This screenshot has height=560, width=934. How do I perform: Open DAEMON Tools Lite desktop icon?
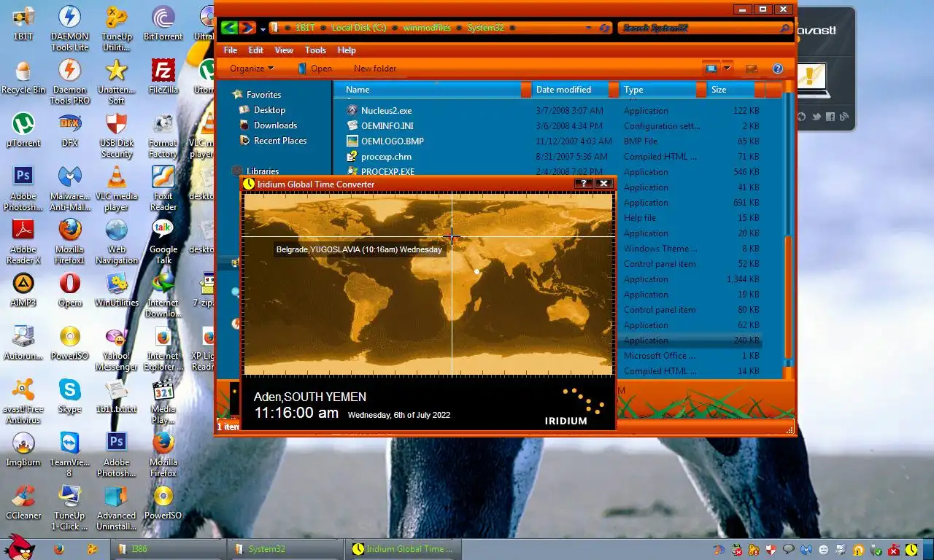point(70,28)
